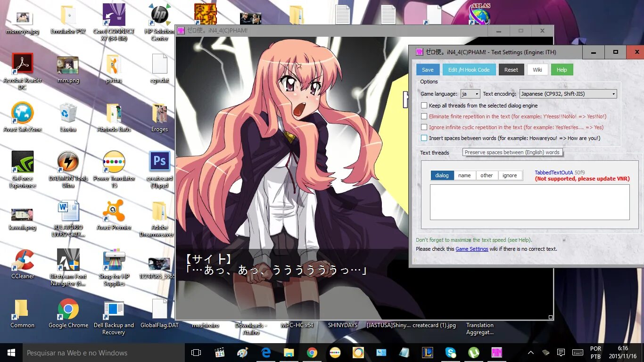This screenshot has height=362, width=644.
Task: Check Ignore infinite cyclic repetition option
Action: (424, 127)
